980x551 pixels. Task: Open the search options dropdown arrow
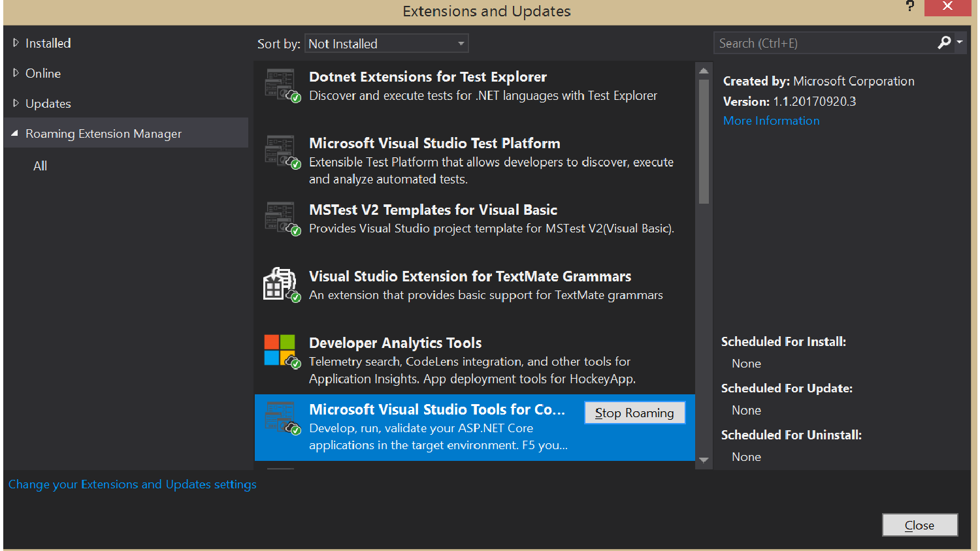pyautogui.click(x=960, y=42)
